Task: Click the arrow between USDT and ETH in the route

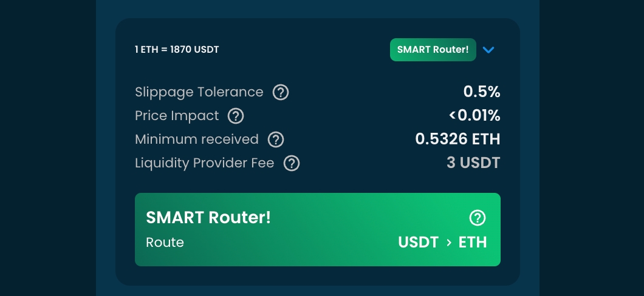Action: 449,243
